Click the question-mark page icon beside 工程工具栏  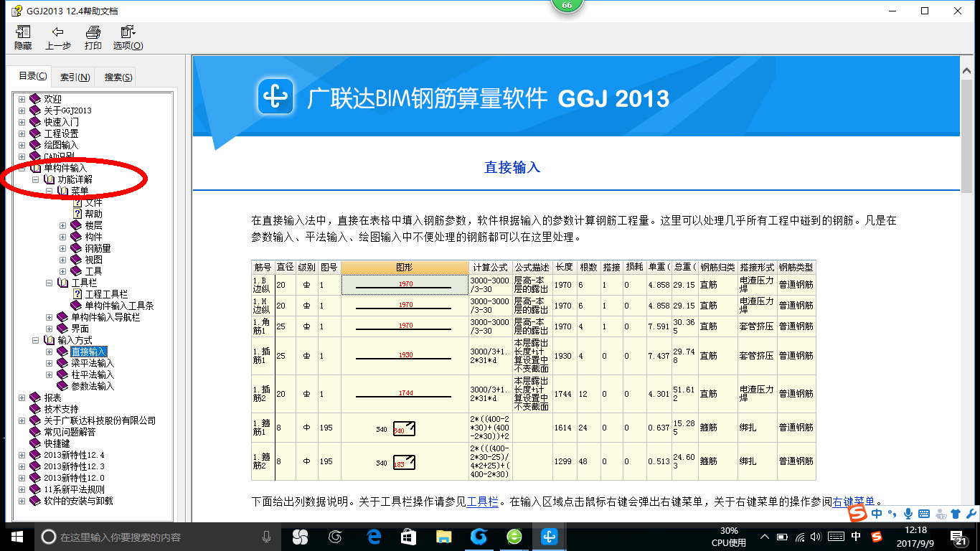(77, 294)
